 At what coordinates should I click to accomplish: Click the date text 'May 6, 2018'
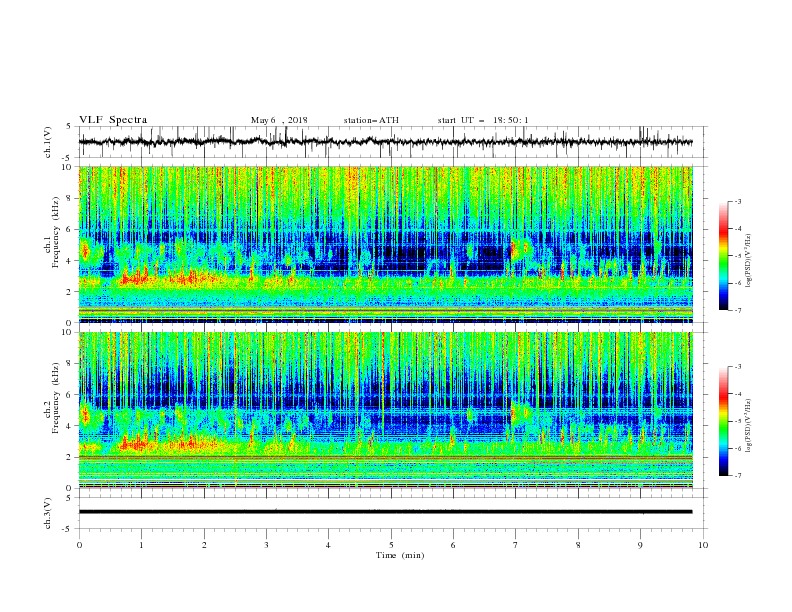point(279,120)
